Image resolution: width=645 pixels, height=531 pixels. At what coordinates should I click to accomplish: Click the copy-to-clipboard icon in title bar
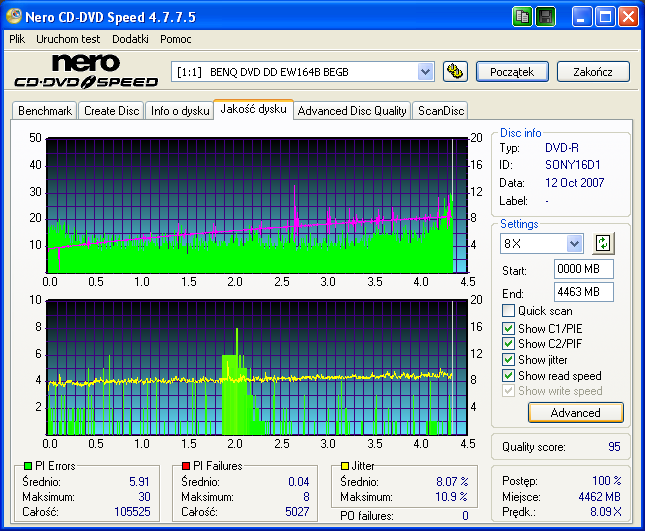click(522, 17)
